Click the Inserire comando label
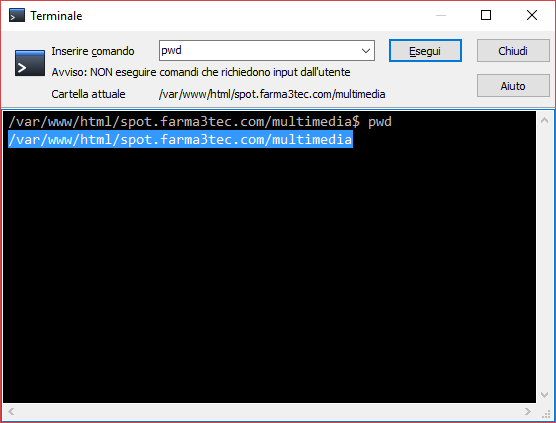 pyautogui.click(x=93, y=51)
